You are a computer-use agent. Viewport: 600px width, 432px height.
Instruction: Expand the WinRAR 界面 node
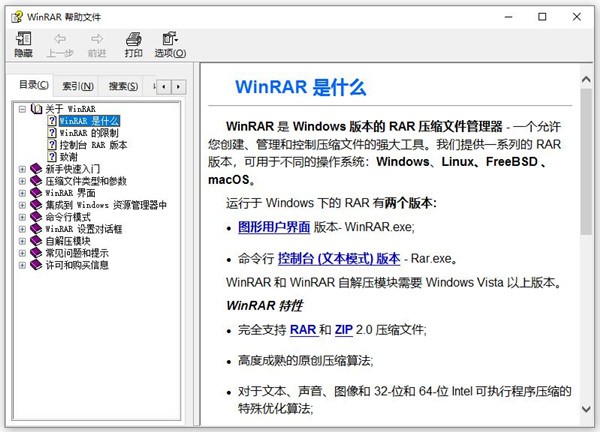tap(22, 193)
